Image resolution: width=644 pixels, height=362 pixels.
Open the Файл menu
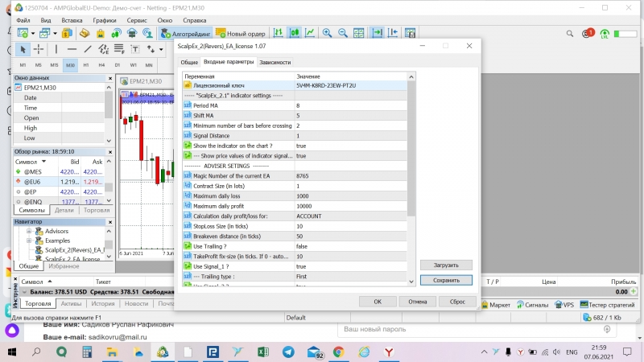[23, 20]
